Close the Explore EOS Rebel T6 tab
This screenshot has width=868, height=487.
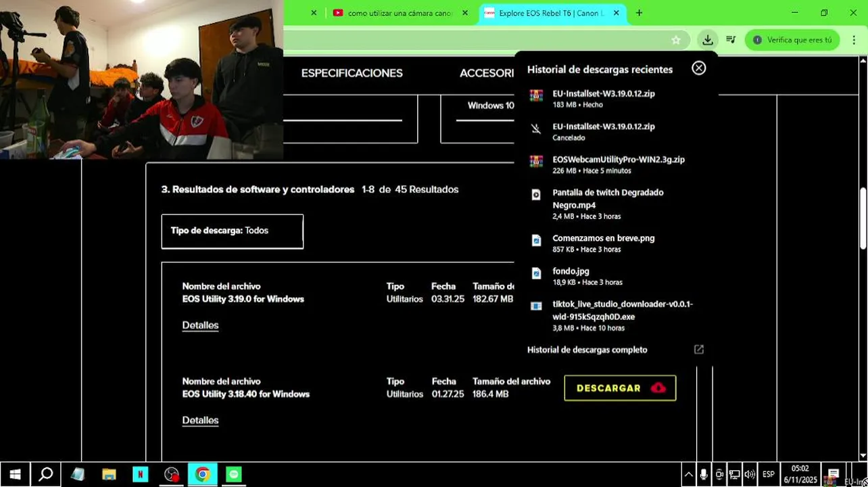click(616, 13)
